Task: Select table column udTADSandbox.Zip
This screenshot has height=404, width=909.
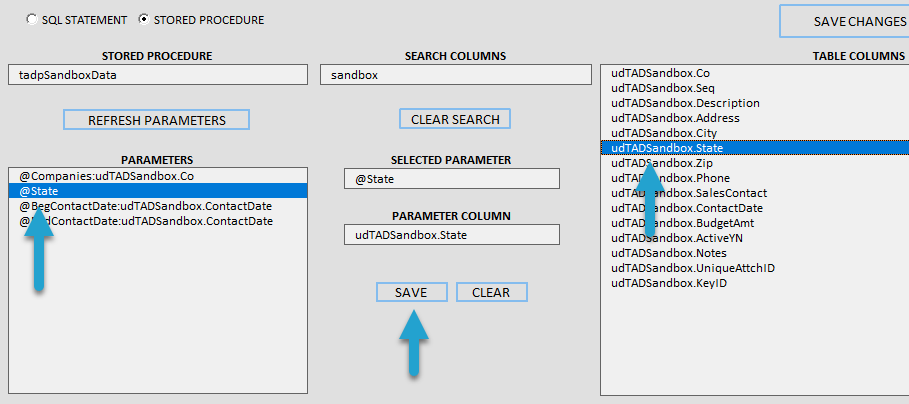Action: (755, 163)
